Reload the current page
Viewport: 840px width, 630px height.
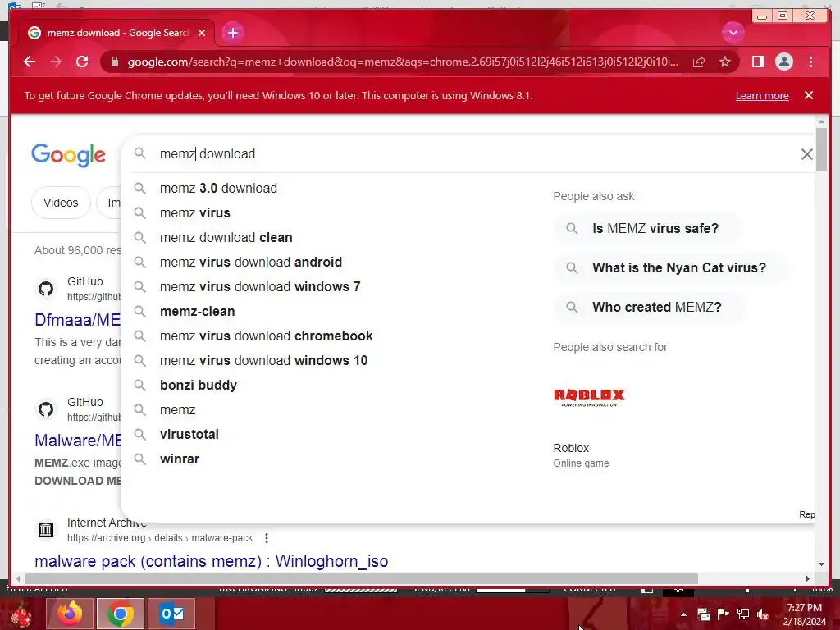click(x=82, y=62)
